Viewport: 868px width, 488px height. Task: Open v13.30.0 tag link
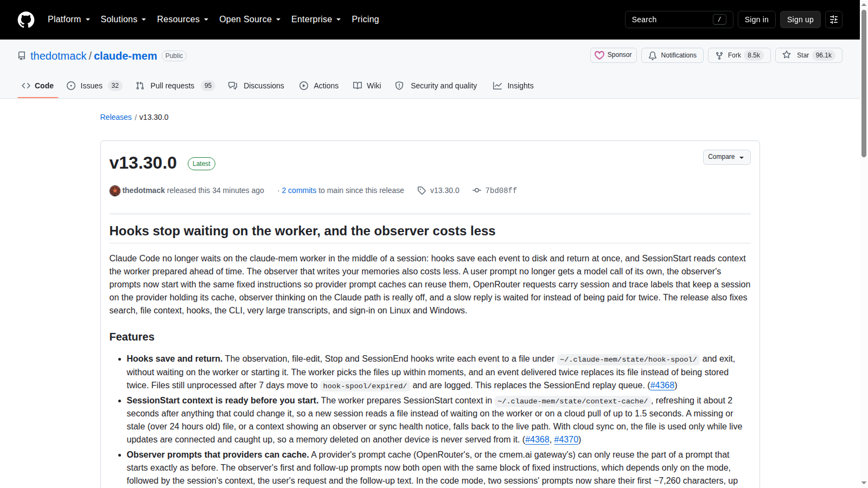445,190
